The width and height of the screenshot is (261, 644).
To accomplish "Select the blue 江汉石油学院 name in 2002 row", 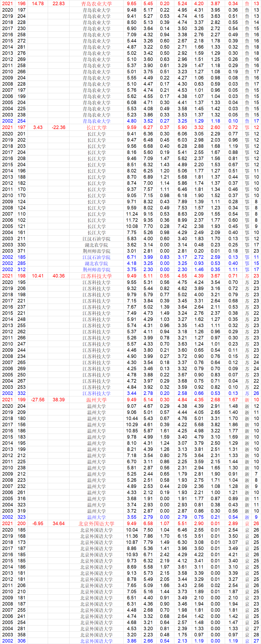I will click(x=97, y=257).
